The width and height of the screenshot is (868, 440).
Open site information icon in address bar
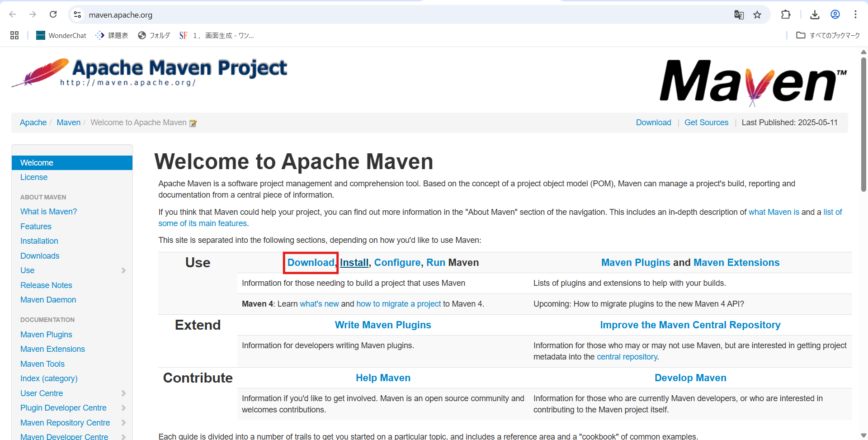[x=78, y=14]
